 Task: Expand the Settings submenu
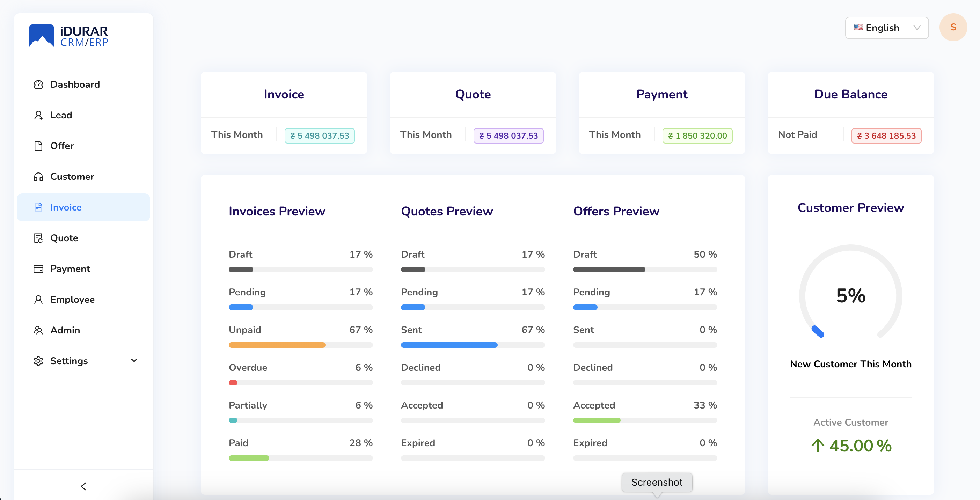(x=134, y=360)
